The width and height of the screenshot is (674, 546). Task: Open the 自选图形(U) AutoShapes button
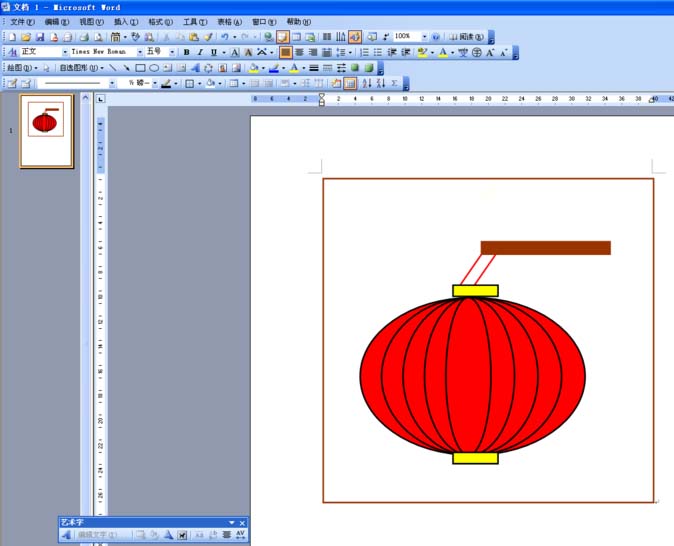point(80,68)
